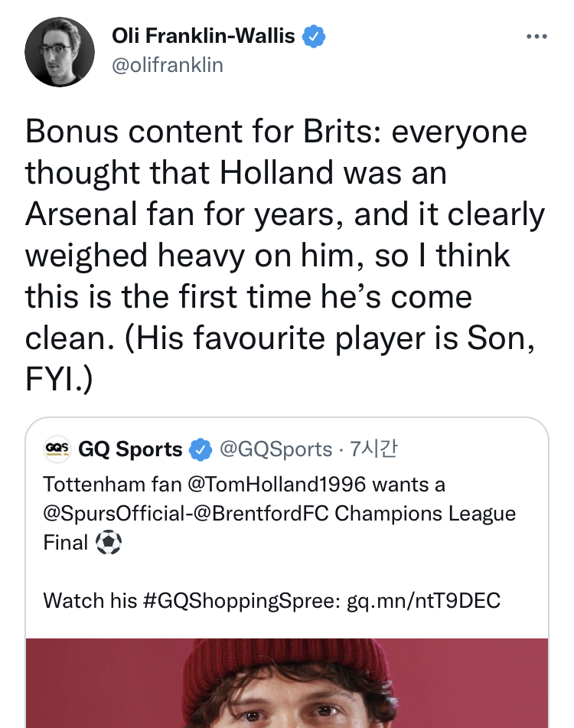
Task: Open the three-dot more options menu
Action: coord(536,36)
